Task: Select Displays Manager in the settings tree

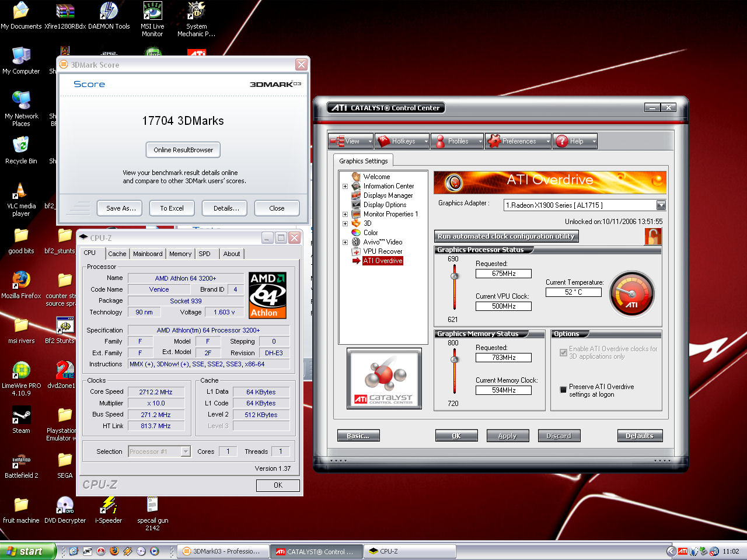Action: pyautogui.click(x=388, y=195)
